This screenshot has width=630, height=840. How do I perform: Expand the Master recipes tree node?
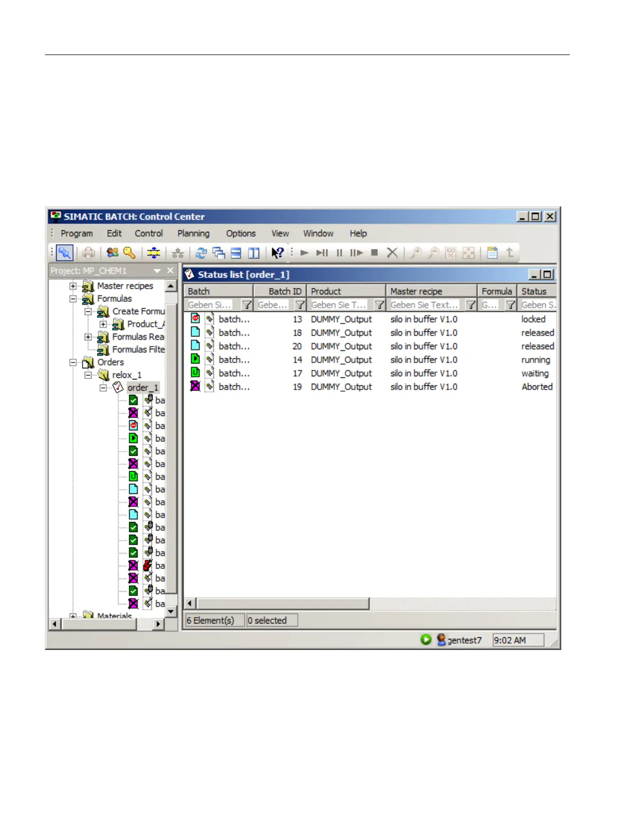73,286
